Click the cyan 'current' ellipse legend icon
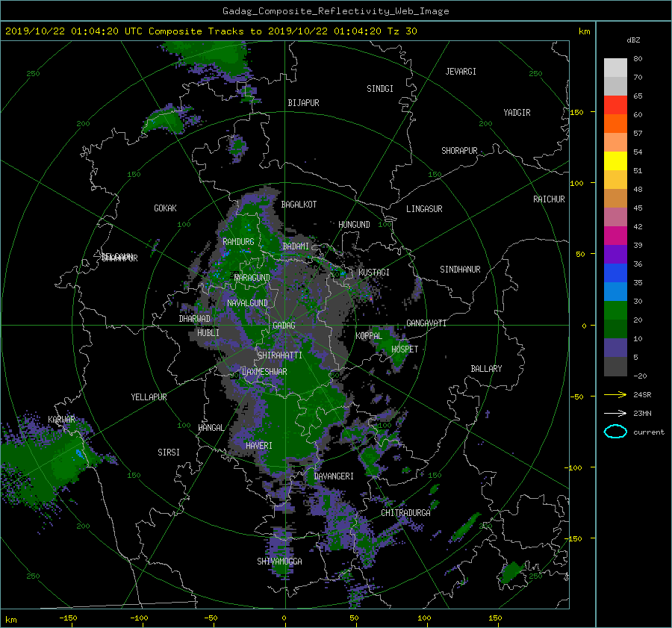Viewport: 672px width, 628px height. [x=615, y=432]
